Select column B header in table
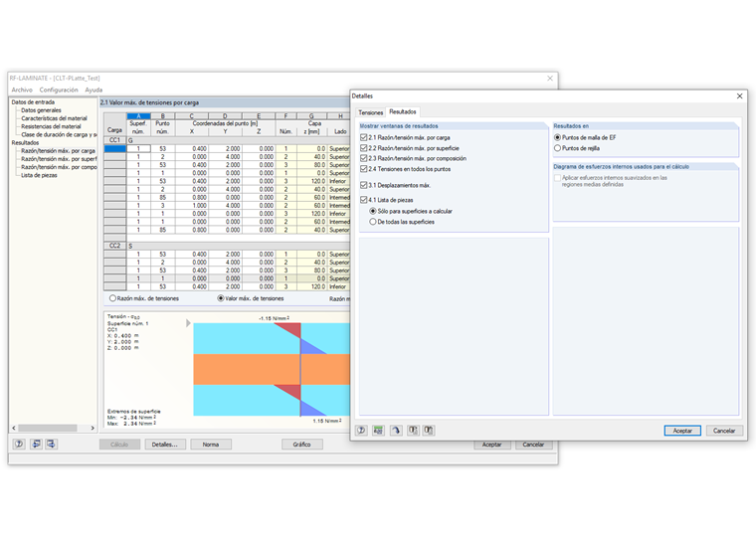This screenshot has height=539, width=756. [x=163, y=116]
